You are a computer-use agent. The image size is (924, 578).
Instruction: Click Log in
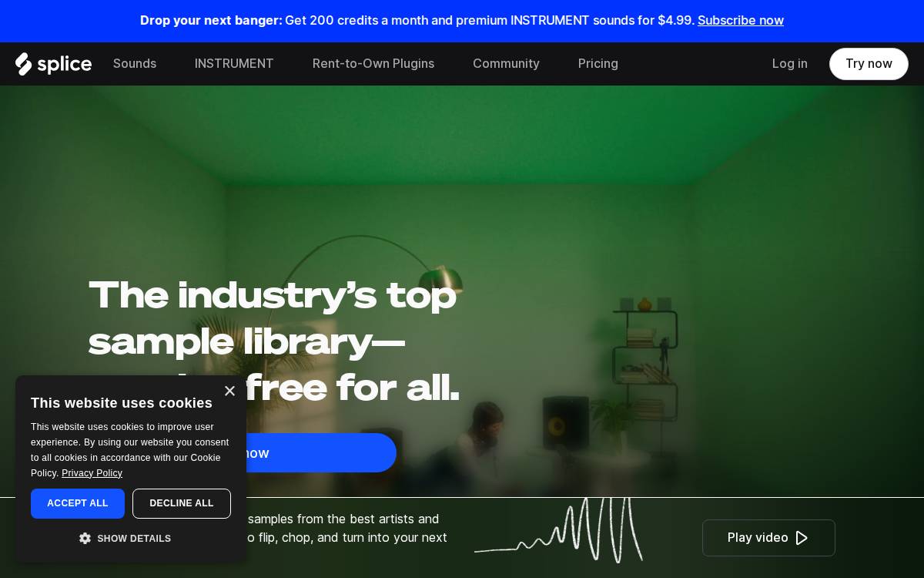(x=790, y=64)
